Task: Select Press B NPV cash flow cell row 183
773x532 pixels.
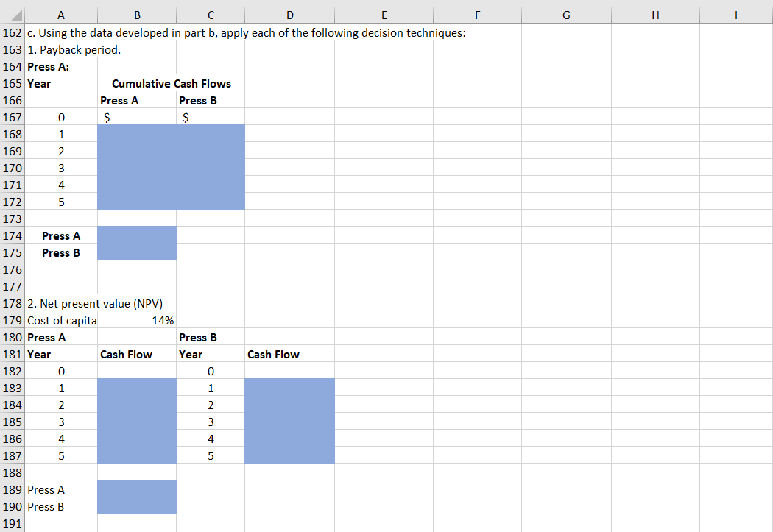Action: 290,389
